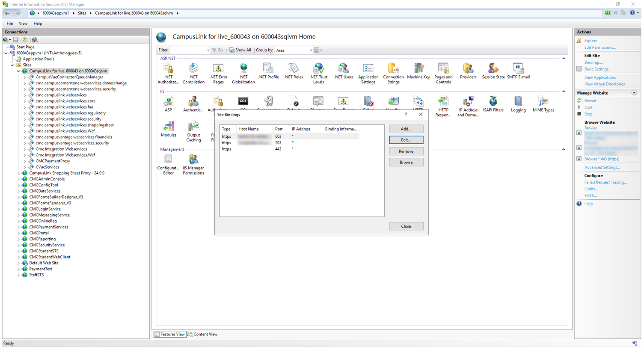644x347 pixels.
Task: Collapse the ASP.NET feature group
Action: click(x=564, y=58)
